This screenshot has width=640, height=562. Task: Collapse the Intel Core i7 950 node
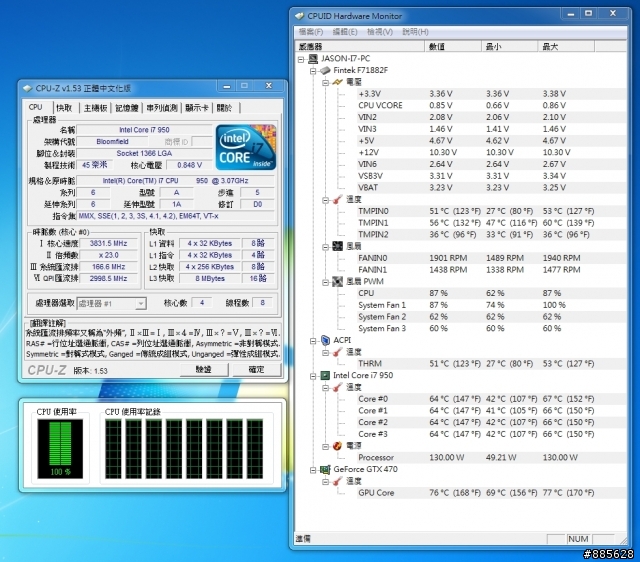[x=313, y=376]
